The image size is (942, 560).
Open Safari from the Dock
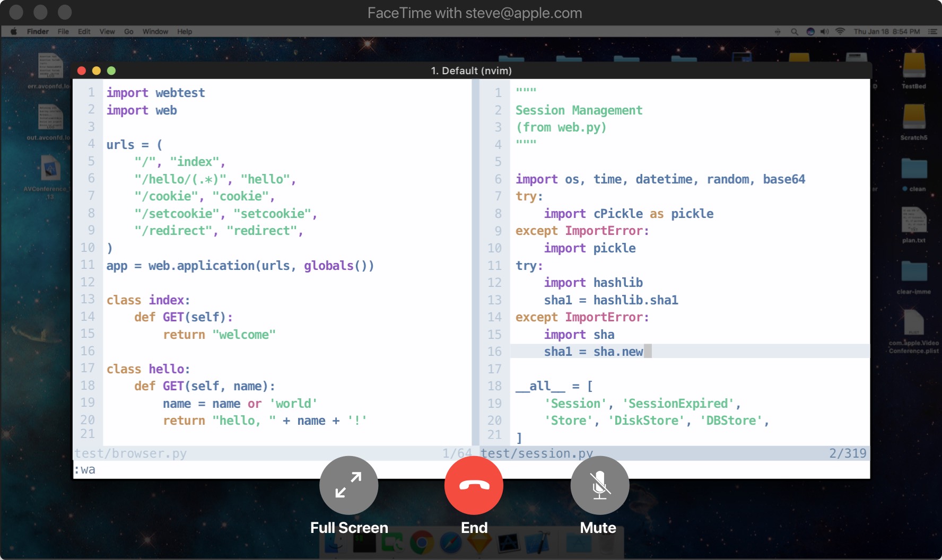(450, 544)
